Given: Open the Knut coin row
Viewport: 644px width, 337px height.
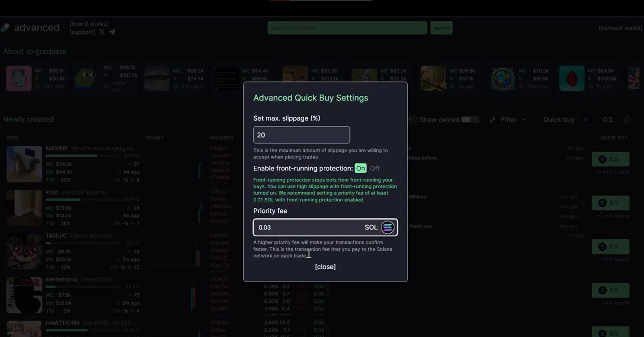Looking at the screenshot, I should pyautogui.click(x=73, y=208).
